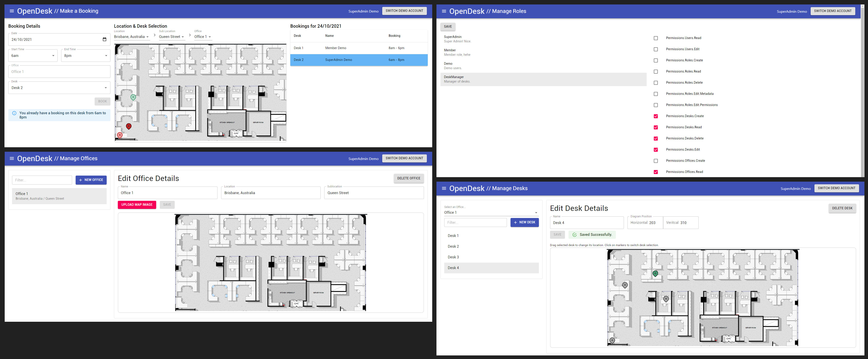
Task: Enable Permissions.Users.Read checkbox
Action: coord(656,38)
